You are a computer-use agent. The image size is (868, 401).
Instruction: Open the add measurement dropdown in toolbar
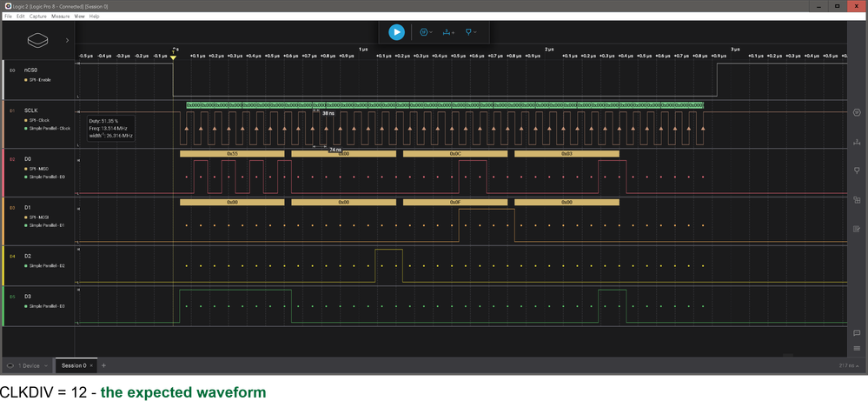[x=448, y=32]
